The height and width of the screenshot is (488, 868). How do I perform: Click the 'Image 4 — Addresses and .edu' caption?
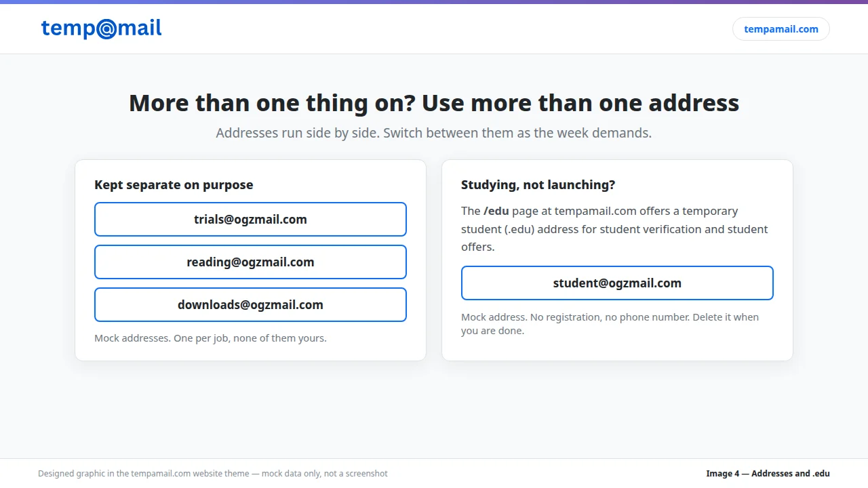coord(768,474)
